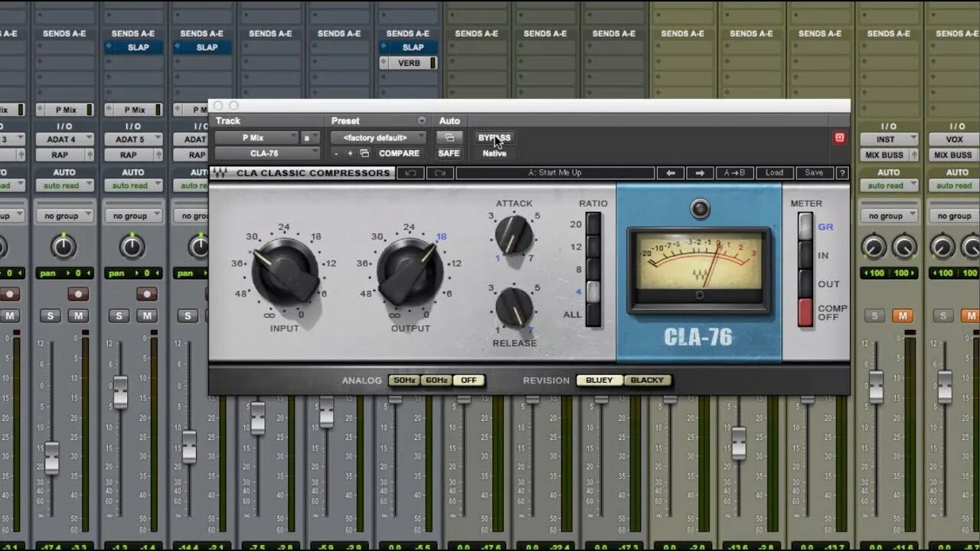Record-arm the ADAT 4 track
Viewport: 980px width, 551px height.
(x=77, y=294)
